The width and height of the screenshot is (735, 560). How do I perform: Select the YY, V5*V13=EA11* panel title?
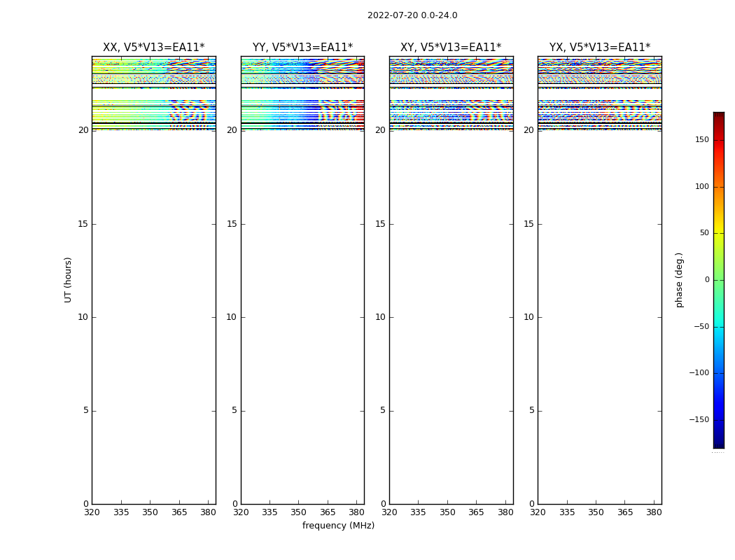coord(302,48)
